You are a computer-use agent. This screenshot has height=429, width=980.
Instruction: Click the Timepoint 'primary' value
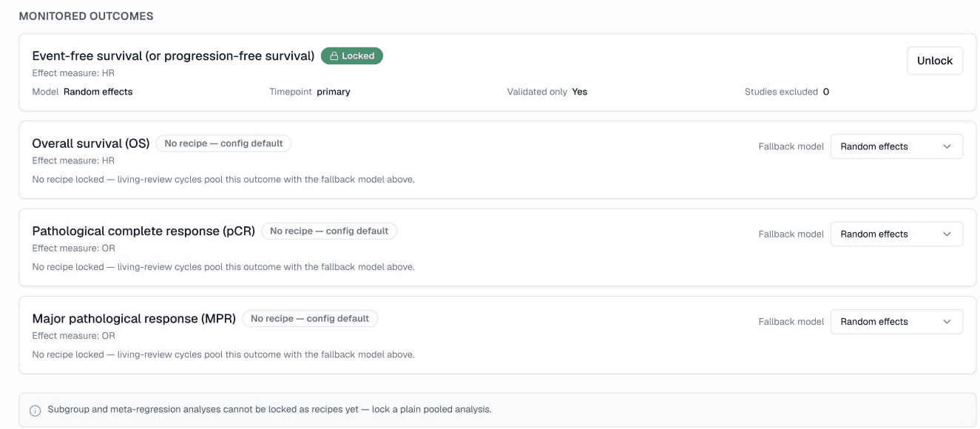(334, 92)
